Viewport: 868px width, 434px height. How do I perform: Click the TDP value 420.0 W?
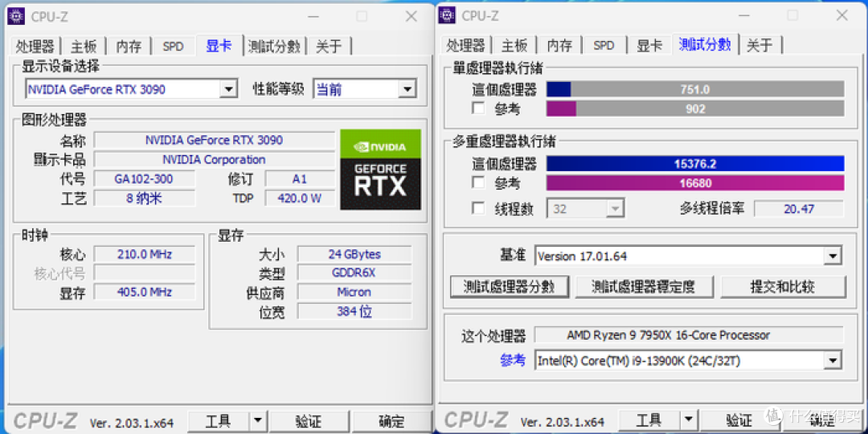tap(300, 199)
